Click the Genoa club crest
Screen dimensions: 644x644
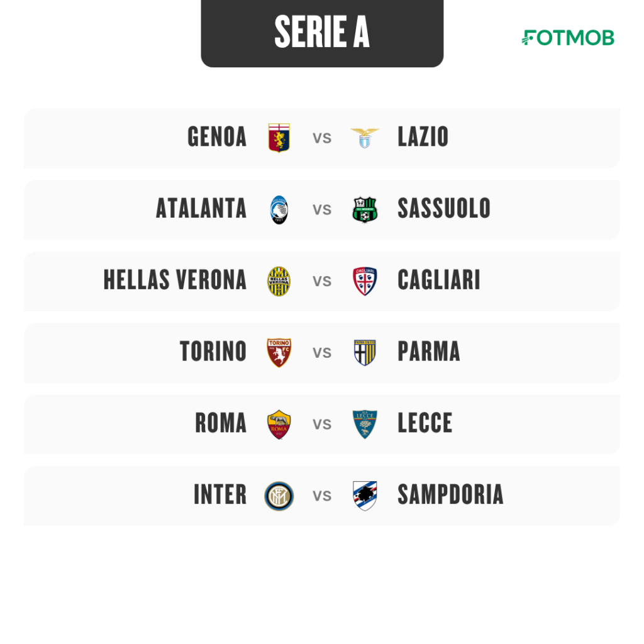pyautogui.click(x=279, y=138)
